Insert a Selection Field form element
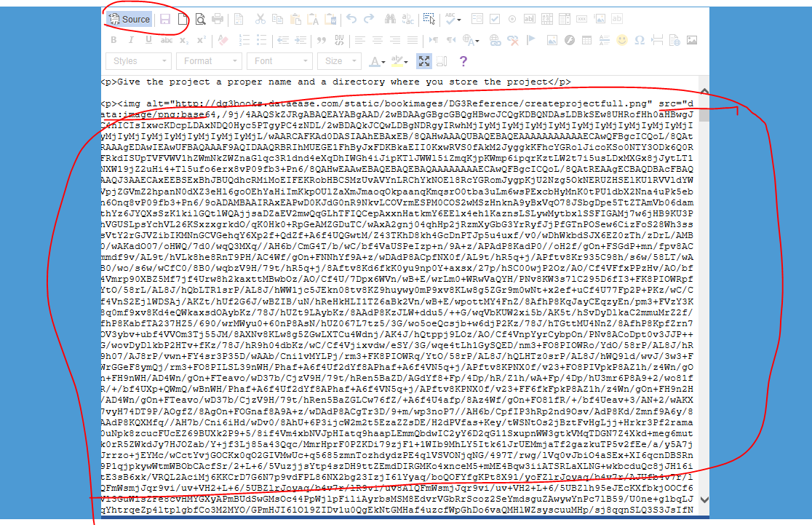The image size is (812, 525). pos(565,19)
